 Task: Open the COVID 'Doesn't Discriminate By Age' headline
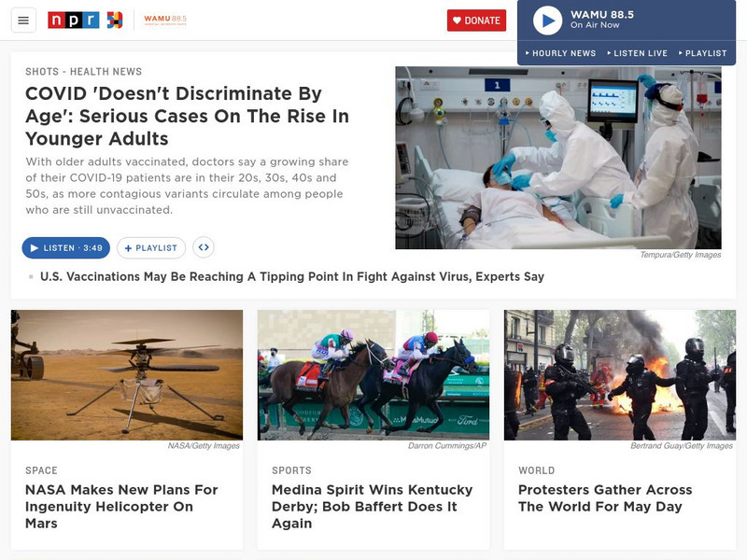pyautogui.click(x=188, y=116)
